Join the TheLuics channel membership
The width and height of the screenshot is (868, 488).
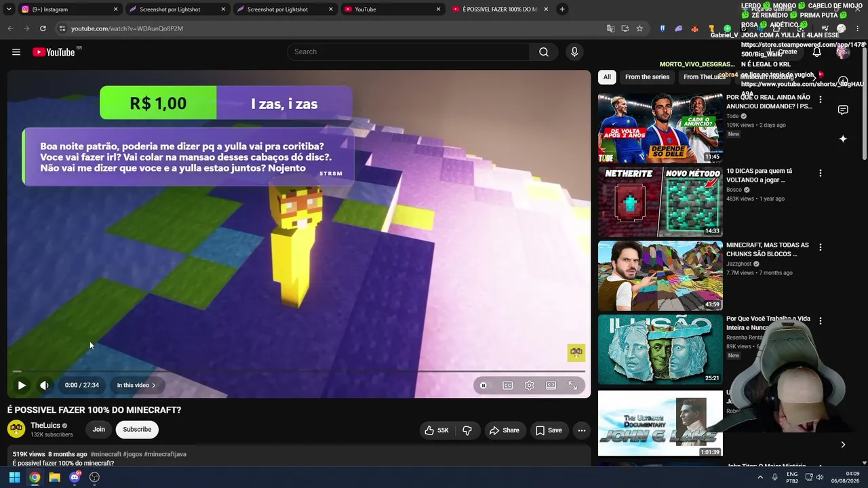pos(99,429)
